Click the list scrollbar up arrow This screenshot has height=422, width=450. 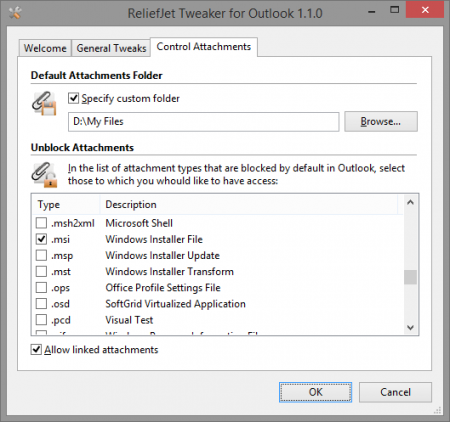[x=410, y=202]
